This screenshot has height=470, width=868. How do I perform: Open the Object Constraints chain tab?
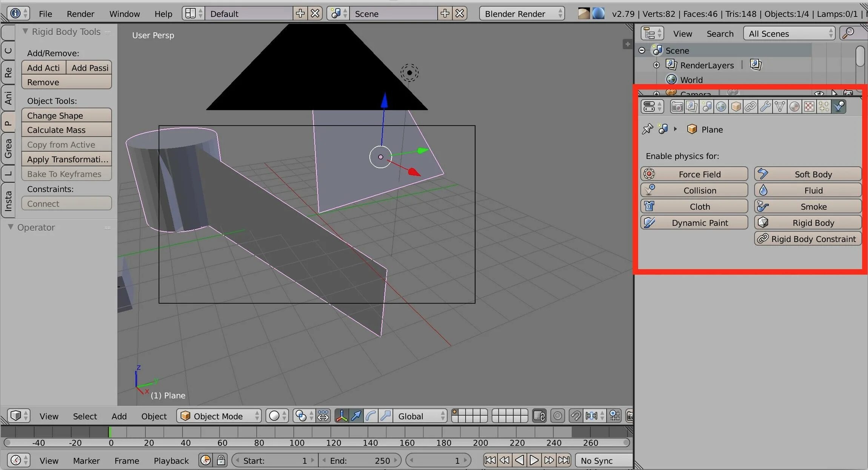click(750, 107)
